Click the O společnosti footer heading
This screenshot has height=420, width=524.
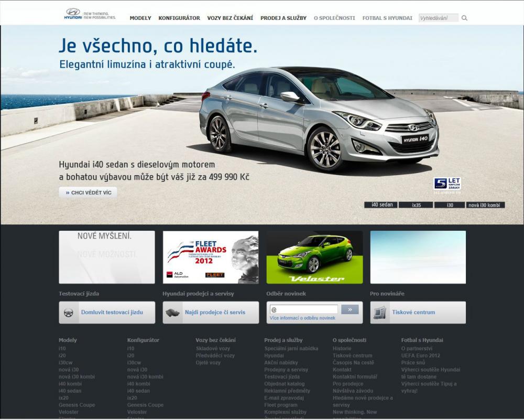tap(350, 340)
